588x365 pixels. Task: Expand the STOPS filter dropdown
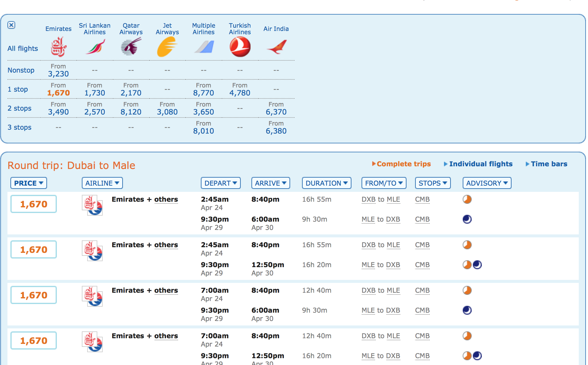433,183
